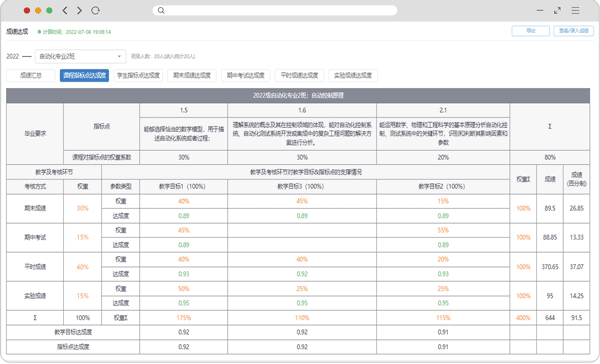Viewport: 600px width, 364px height.
Task: Click the 89.5 score in the 期末成绩 row
Action: (550, 208)
